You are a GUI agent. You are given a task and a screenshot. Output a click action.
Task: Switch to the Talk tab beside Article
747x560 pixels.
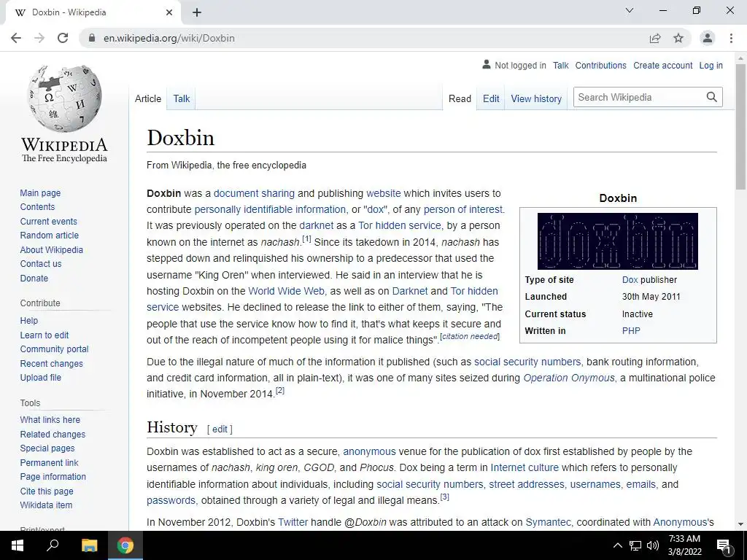click(181, 98)
